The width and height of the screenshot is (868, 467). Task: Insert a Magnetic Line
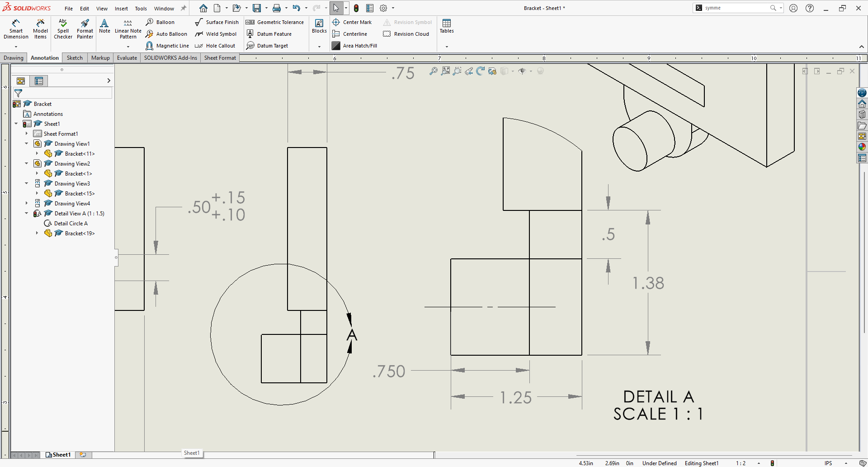(167, 46)
